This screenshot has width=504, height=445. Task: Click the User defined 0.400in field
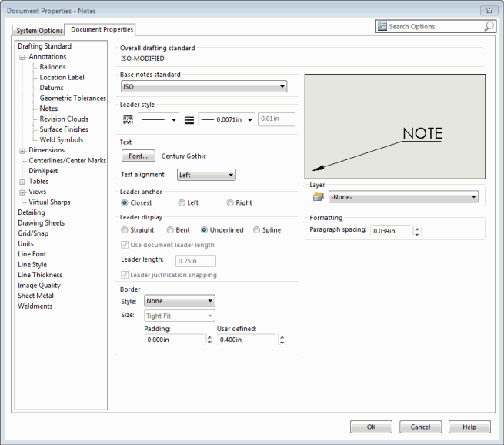click(246, 340)
